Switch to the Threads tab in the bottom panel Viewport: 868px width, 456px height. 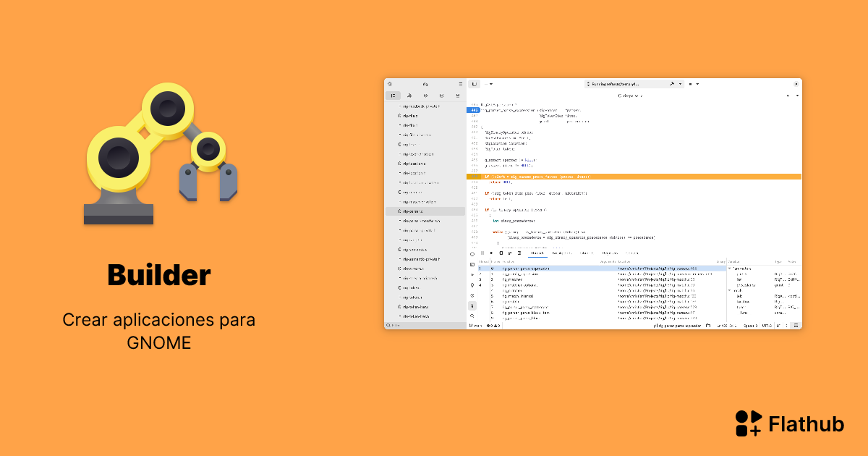coord(537,253)
